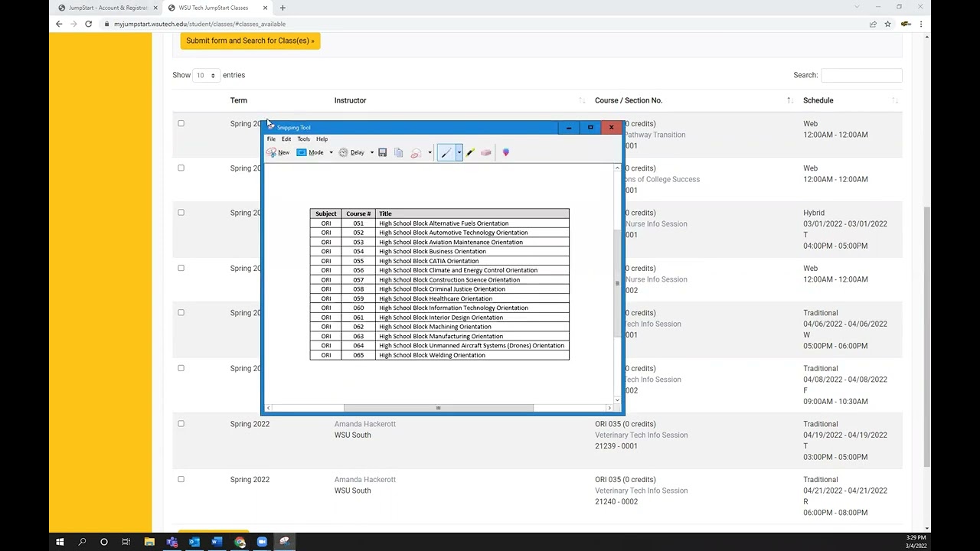Open Microsoft Teams from the taskbar
Image resolution: width=980 pixels, height=551 pixels.
[171, 542]
